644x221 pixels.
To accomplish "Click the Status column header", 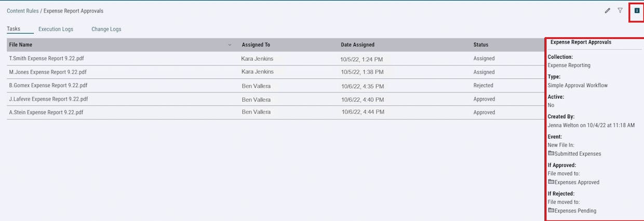I will point(480,45).
